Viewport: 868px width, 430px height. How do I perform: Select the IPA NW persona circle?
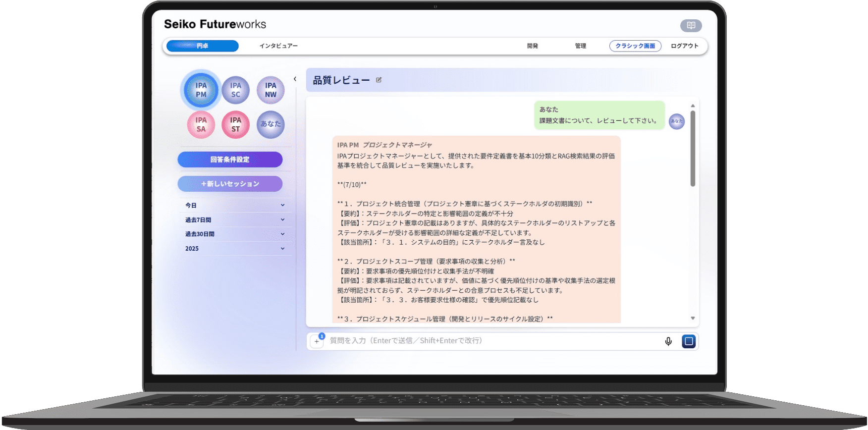click(x=271, y=90)
